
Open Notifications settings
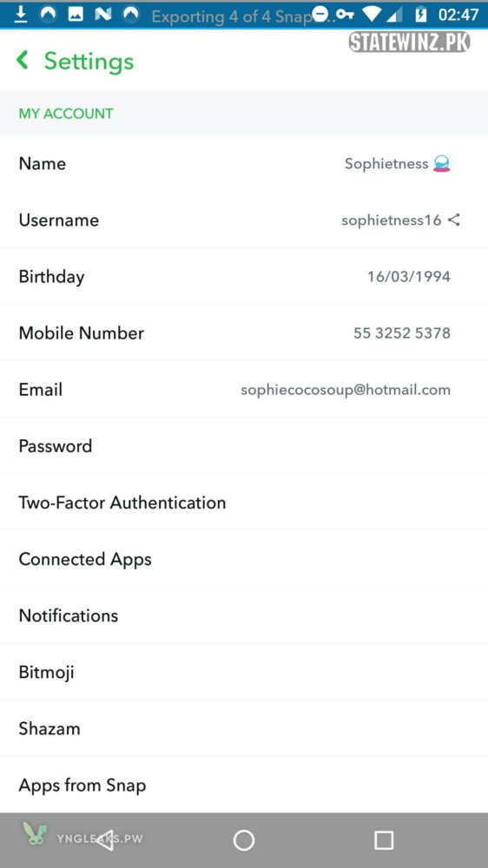pyautogui.click(x=244, y=615)
